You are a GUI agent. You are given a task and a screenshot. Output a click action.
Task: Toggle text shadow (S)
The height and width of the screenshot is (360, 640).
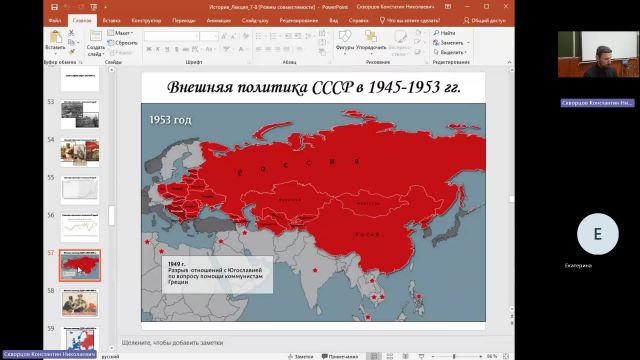click(176, 49)
